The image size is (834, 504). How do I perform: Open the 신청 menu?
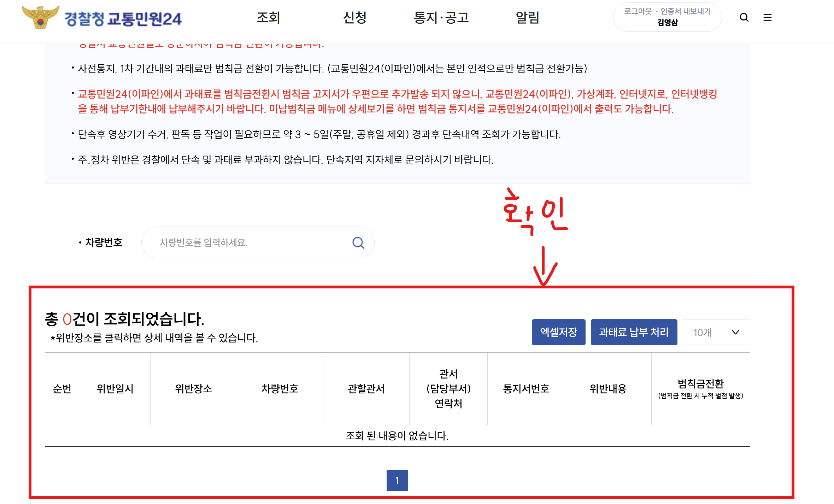pos(354,18)
